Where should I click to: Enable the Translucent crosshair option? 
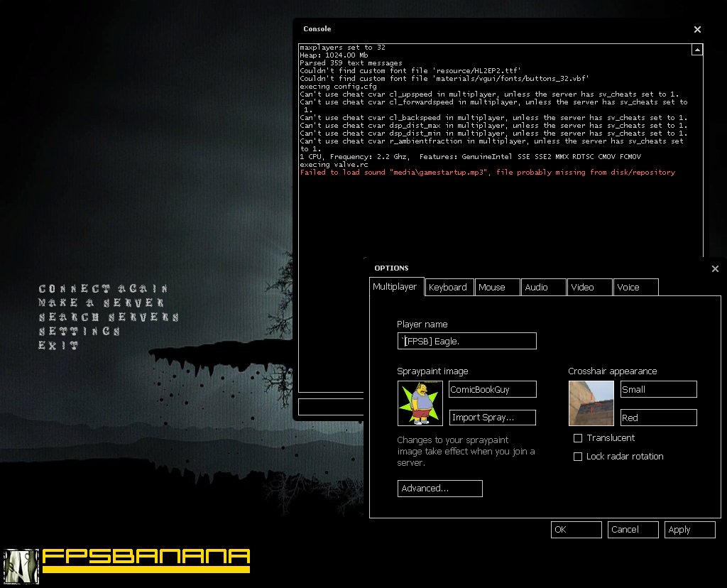[x=578, y=438]
